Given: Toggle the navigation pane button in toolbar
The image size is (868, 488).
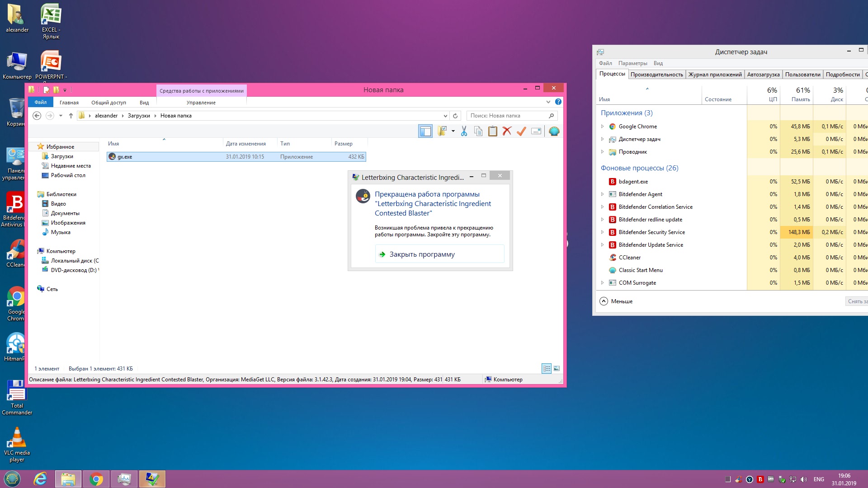Looking at the screenshot, I should [425, 131].
